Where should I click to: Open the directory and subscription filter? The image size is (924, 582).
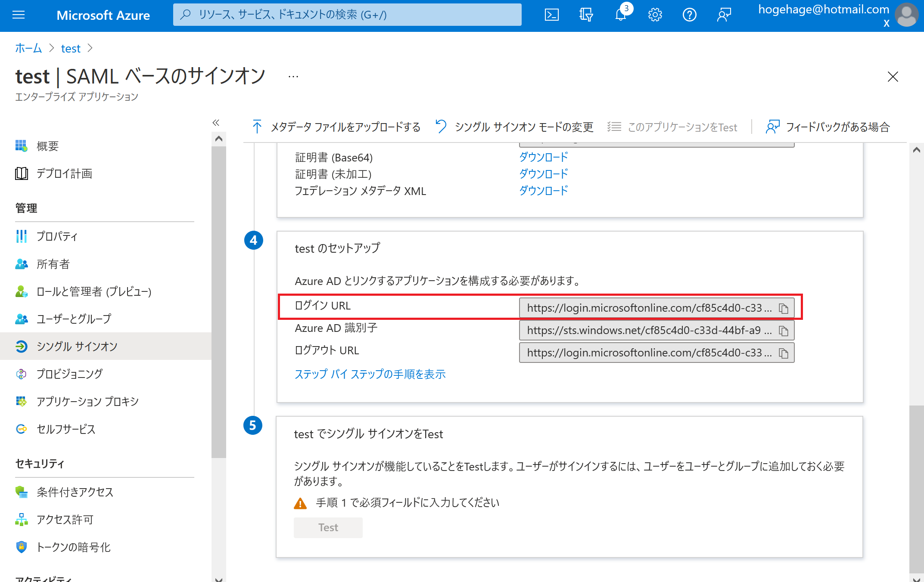[586, 15]
